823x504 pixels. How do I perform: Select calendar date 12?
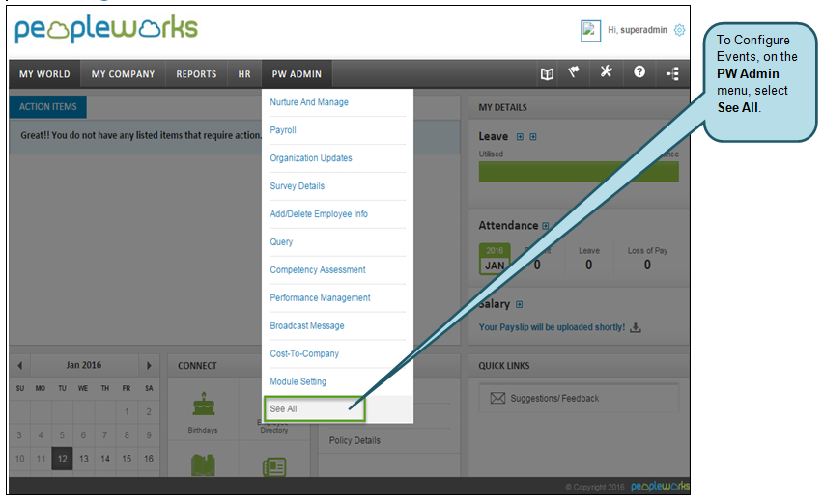62,459
